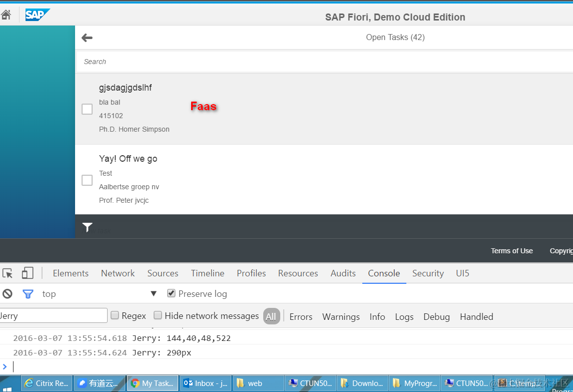Click the SAP logo
Viewport: 573px width, 392px height.
point(37,15)
